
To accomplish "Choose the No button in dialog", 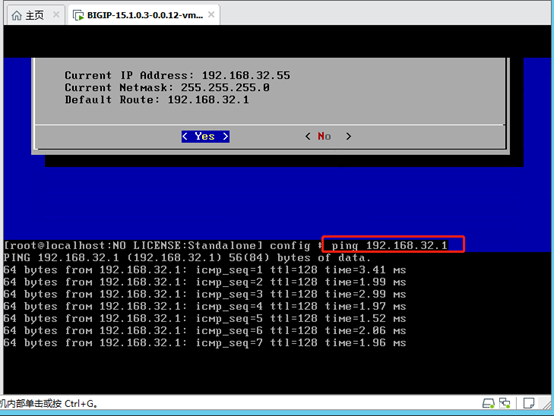I will pos(328,136).
